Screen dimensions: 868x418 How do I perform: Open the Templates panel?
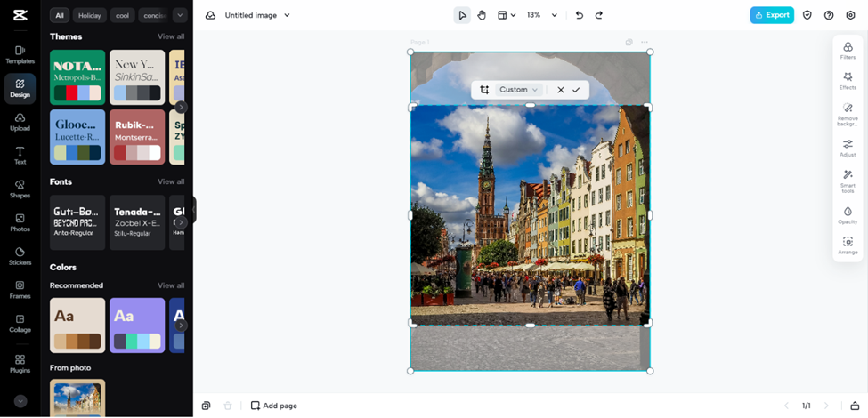[x=20, y=55]
